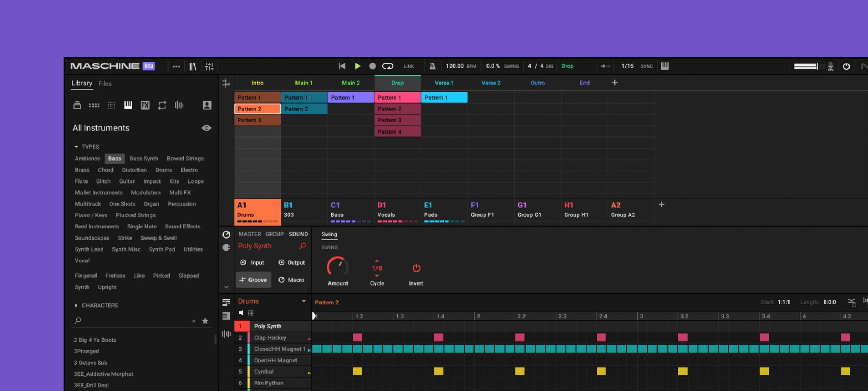Increase Cycle value with up arrow
868x391 pixels.
[377, 261]
